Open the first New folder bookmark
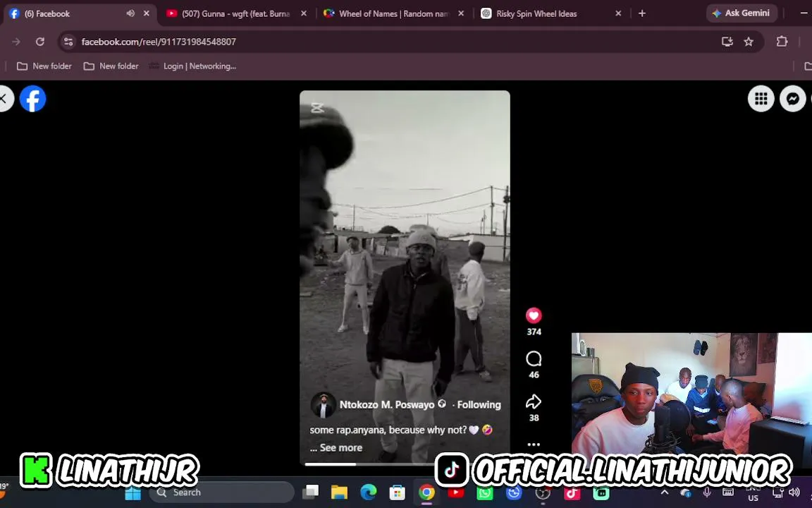The width and height of the screenshot is (812, 508). point(44,66)
